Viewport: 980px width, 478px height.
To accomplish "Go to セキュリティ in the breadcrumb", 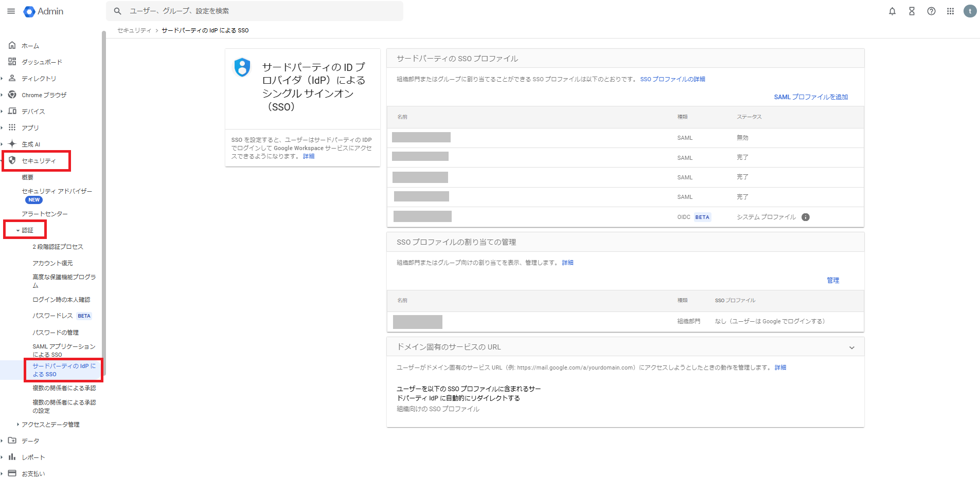I will tap(134, 30).
